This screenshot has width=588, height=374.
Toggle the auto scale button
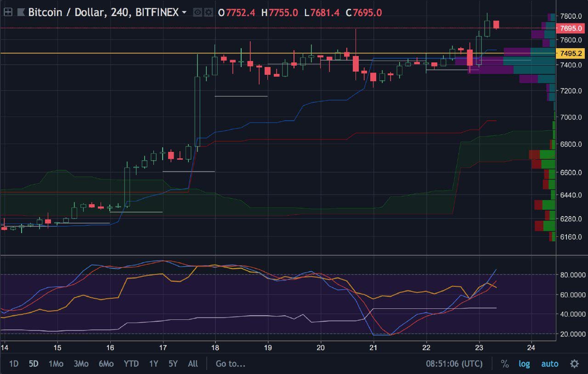tap(550, 364)
